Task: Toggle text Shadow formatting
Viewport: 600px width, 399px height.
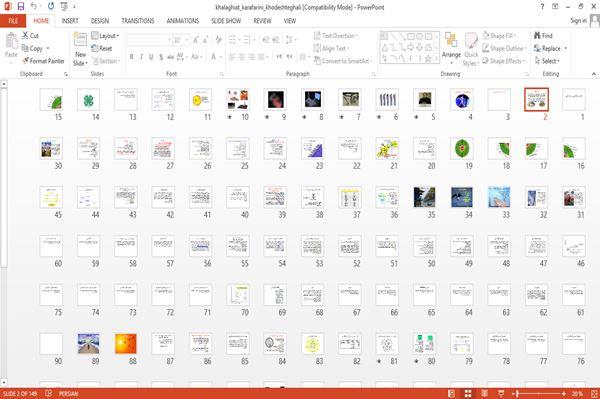Action: (161, 57)
